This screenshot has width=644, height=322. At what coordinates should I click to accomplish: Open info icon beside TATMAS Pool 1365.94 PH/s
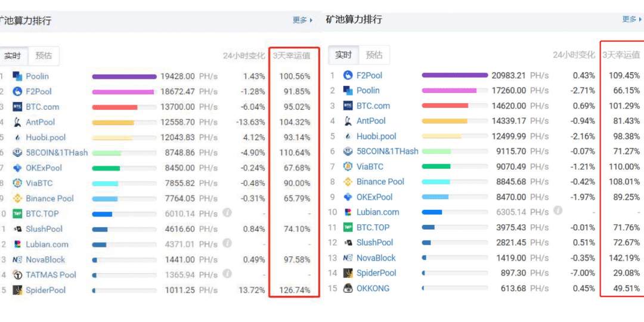click(227, 274)
